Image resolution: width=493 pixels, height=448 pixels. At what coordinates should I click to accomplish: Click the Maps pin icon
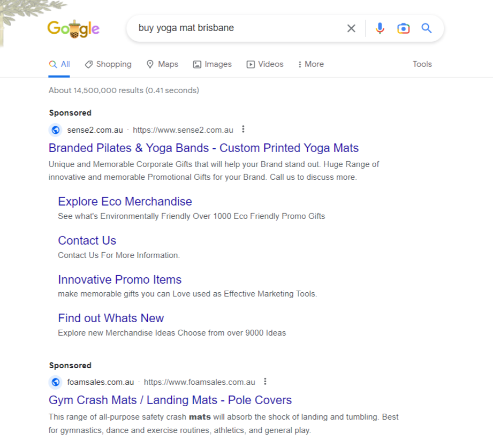(149, 64)
